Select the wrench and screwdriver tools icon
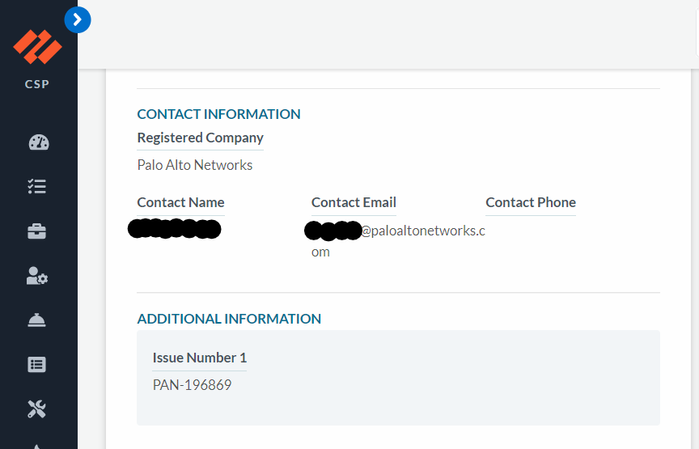 (x=38, y=408)
